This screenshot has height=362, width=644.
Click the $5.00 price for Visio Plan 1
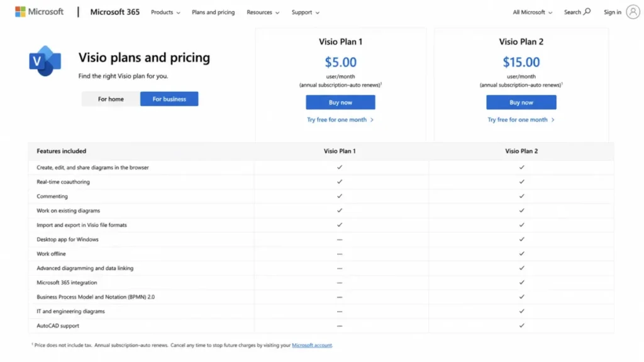(340, 62)
